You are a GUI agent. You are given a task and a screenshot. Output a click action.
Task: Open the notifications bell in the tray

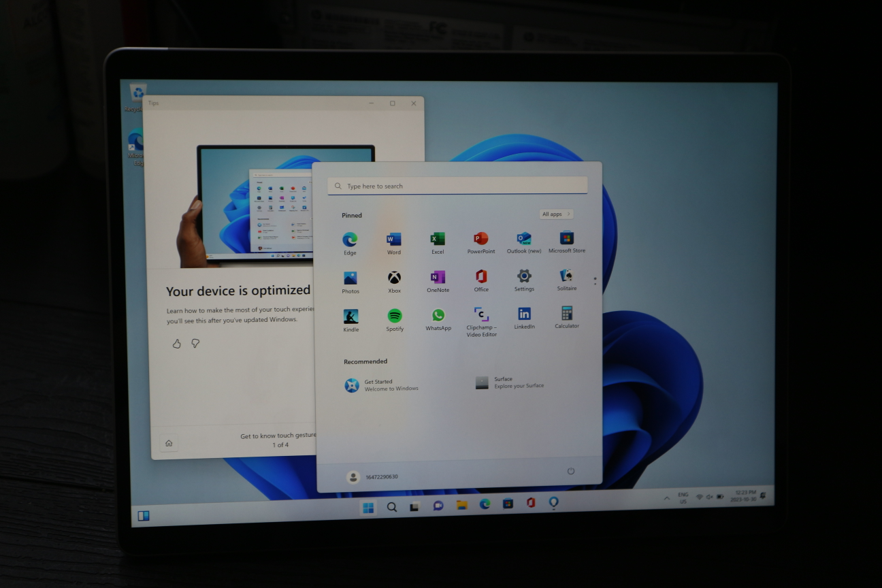[x=764, y=494]
